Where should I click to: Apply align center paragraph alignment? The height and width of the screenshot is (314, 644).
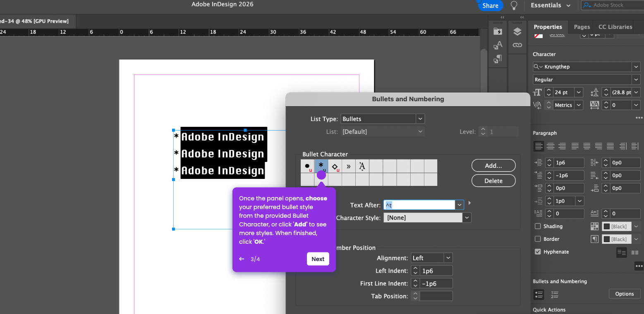pyautogui.click(x=551, y=146)
